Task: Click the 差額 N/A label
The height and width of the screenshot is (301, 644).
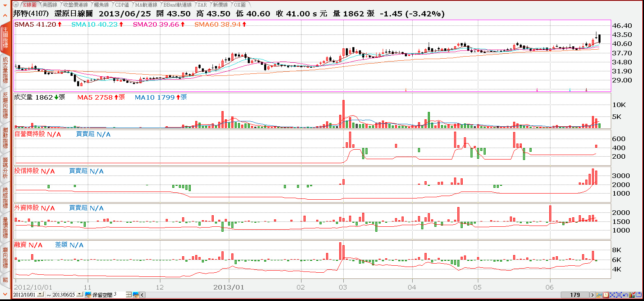Action: [x=69, y=245]
